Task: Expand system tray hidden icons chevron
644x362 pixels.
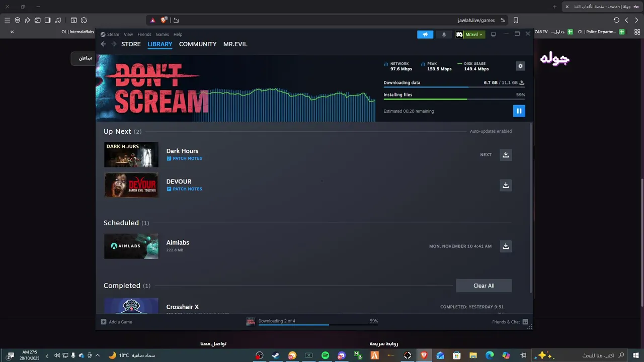Action: 97,355
